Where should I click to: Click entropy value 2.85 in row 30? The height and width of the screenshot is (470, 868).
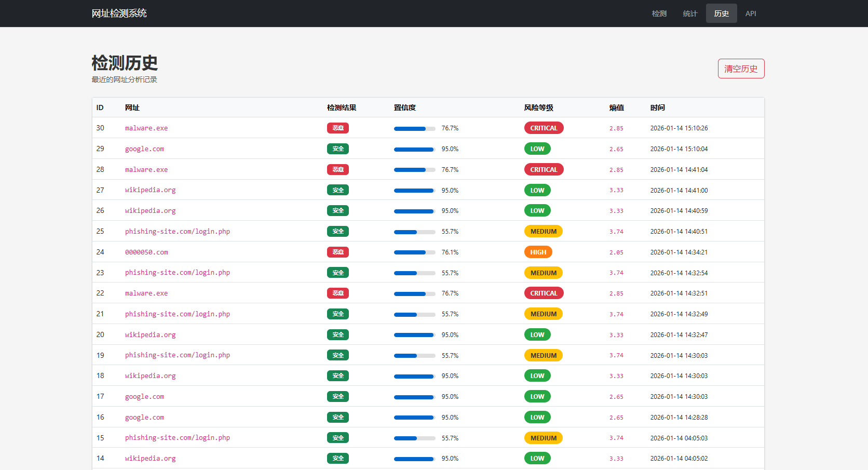pos(616,128)
